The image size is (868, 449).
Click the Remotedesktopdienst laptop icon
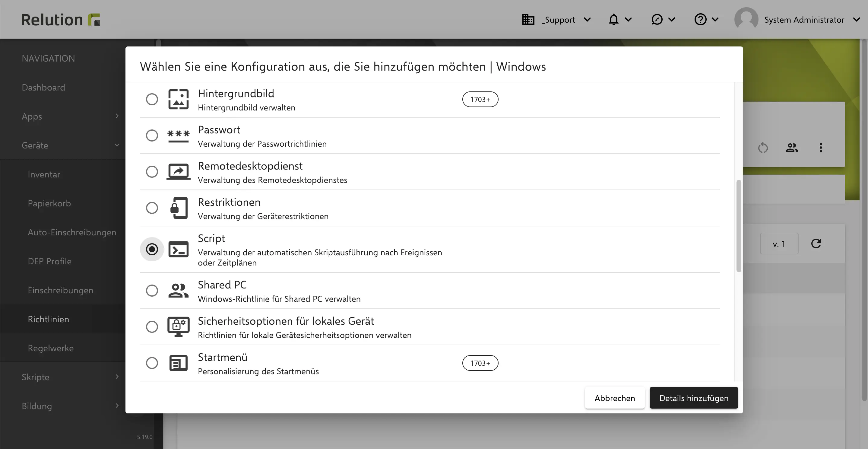coord(178,172)
